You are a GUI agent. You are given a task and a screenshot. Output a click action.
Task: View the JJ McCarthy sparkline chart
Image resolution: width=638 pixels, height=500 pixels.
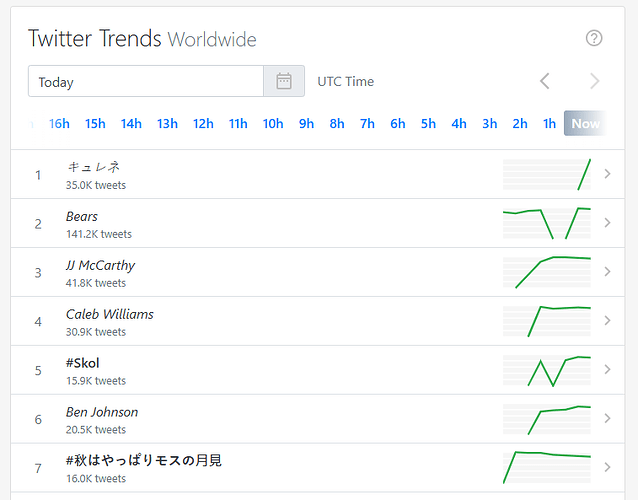pos(547,272)
